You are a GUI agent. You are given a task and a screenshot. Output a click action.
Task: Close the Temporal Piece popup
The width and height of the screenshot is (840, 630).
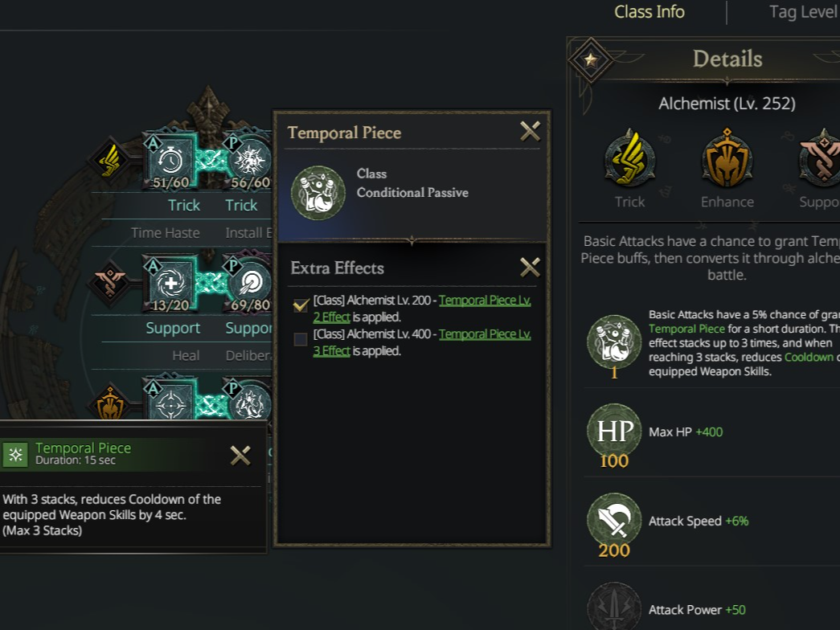(x=530, y=132)
